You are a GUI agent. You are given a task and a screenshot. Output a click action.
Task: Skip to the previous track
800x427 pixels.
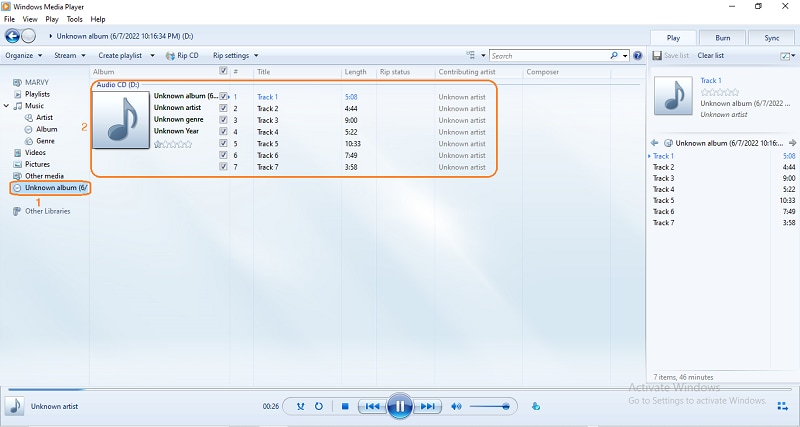pos(372,406)
